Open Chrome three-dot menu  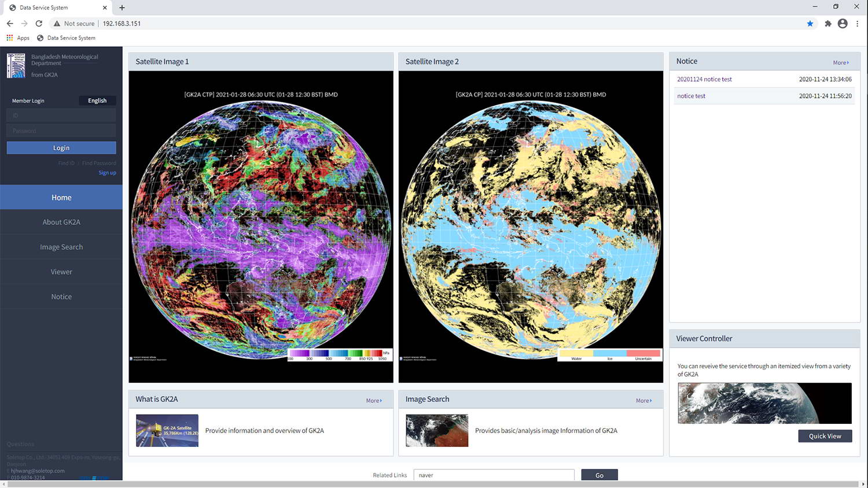[858, 24]
